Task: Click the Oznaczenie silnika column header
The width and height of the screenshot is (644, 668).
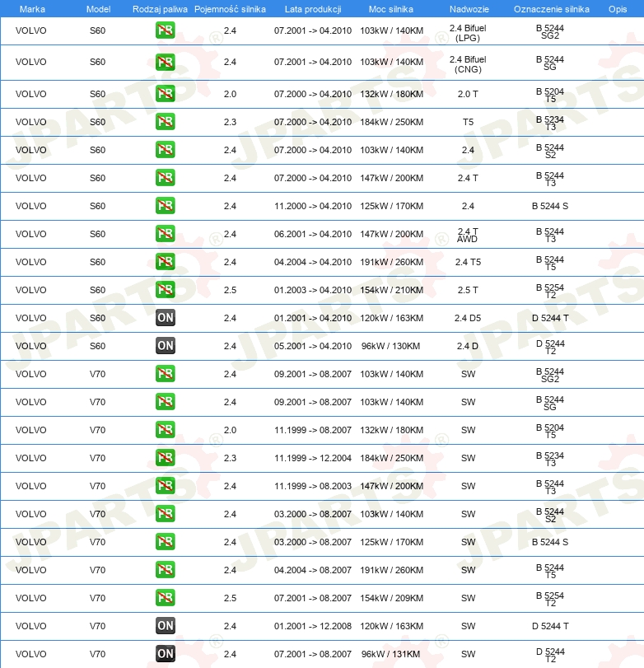Action: (x=550, y=8)
